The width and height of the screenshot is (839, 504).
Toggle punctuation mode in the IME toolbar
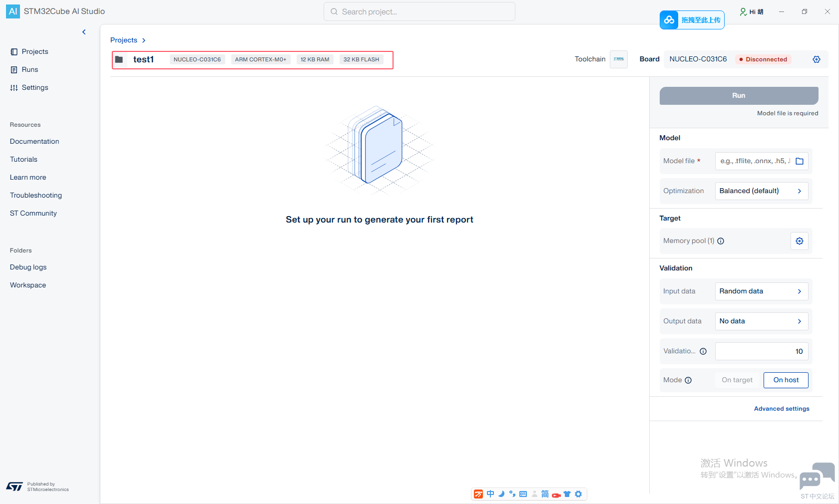pyautogui.click(x=512, y=494)
